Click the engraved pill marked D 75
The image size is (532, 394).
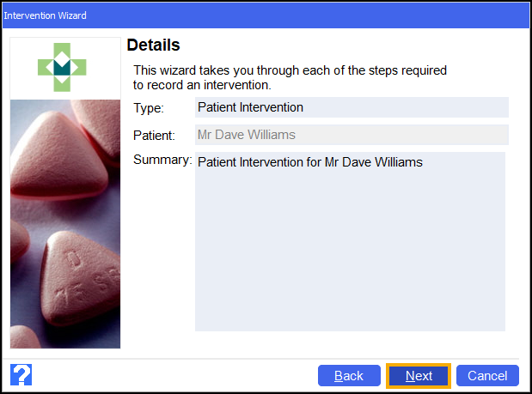coord(80,278)
